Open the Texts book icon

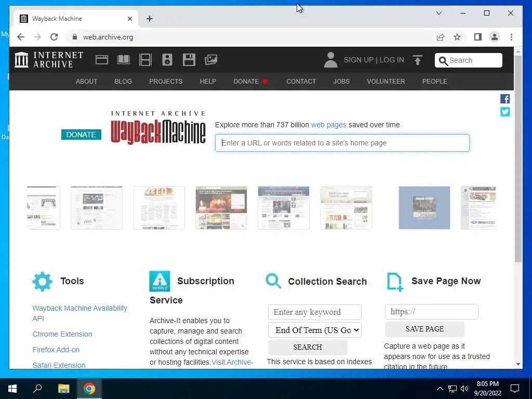click(x=124, y=60)
